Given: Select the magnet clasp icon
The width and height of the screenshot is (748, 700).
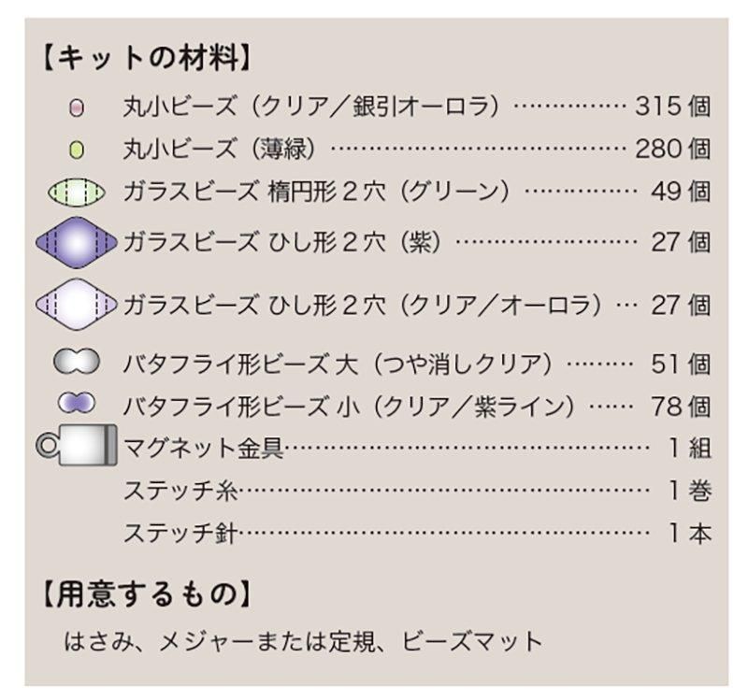Looking at the screenshot, I should coord(79,446).
